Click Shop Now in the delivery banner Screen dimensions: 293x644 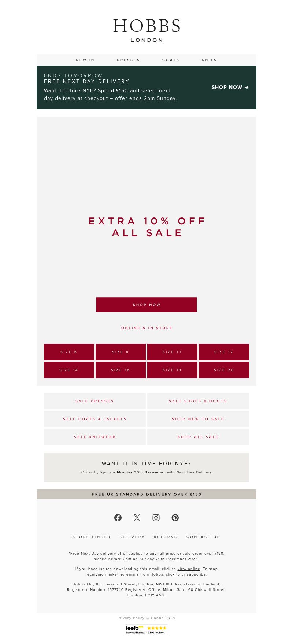(230, 87)
